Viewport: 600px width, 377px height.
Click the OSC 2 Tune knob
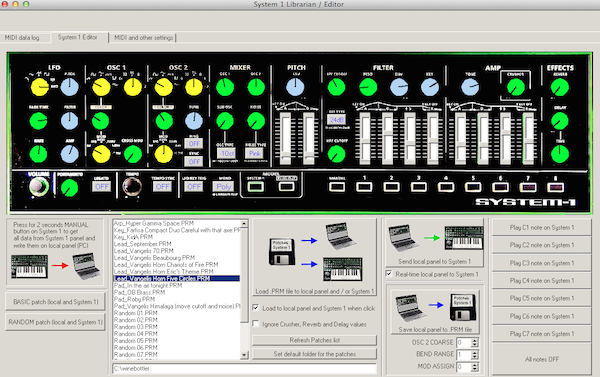pos(194,121)
